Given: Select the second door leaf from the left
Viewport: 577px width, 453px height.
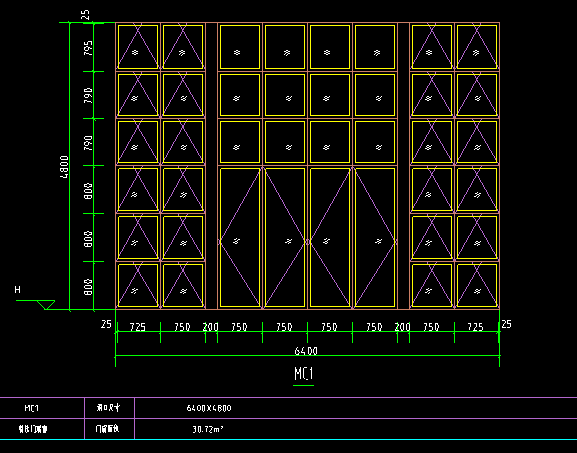Looking at the screenshot, I should [x=285, y=237].
